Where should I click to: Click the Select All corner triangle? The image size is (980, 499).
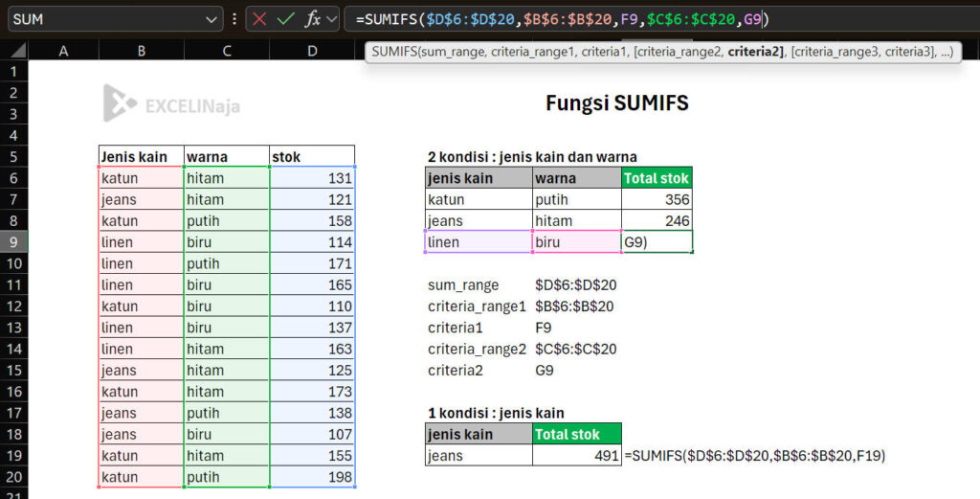[x=17, y=51]
